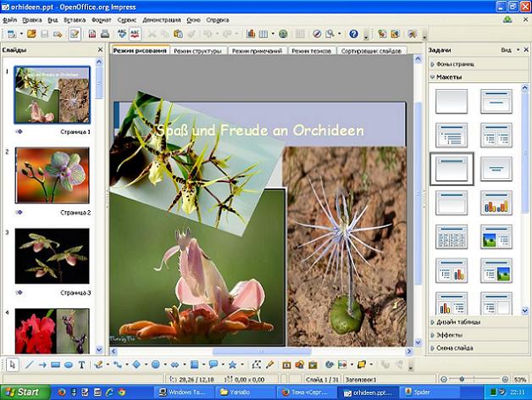Switch to Режим структуры tab
This screenshot has height=400, width=532.
coord(198,52)
